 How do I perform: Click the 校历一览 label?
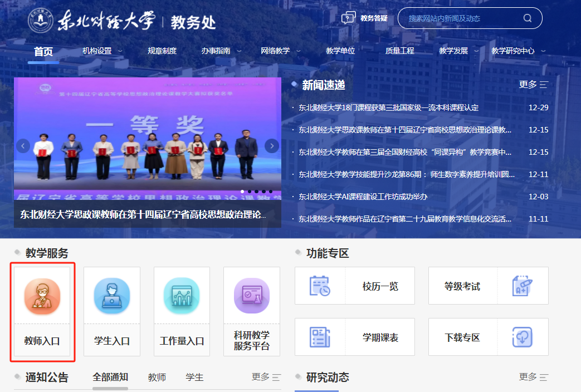tap(380, 286)
